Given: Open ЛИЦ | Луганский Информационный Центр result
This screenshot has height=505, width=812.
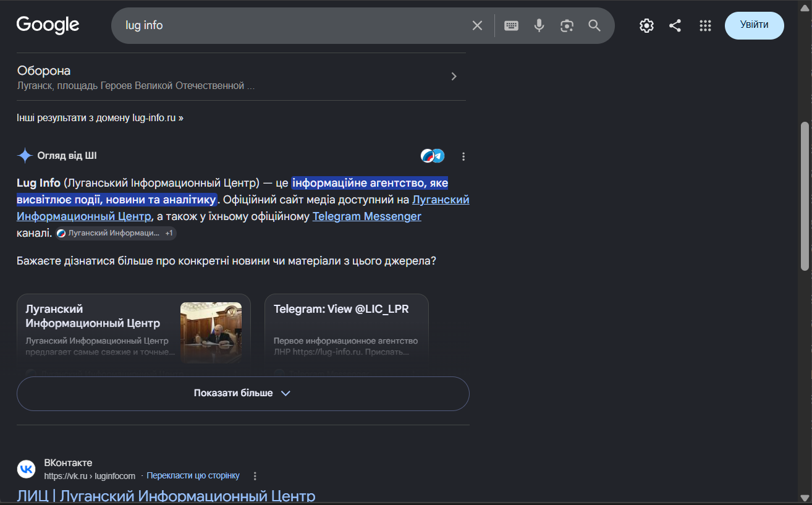Looking at the screenshot, I should pyautogui.click(x=166, y=496).
